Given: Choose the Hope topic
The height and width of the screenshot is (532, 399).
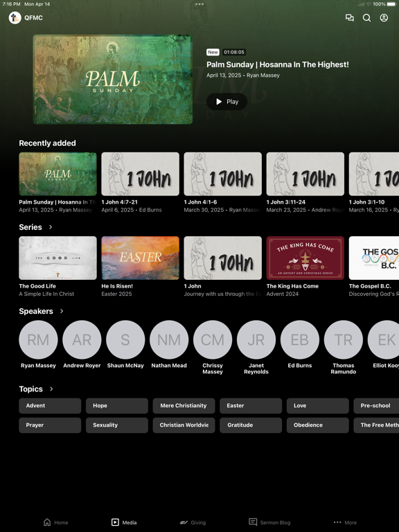Looking at the screenshot, I should pyautogui.click(x=116, y=406).
